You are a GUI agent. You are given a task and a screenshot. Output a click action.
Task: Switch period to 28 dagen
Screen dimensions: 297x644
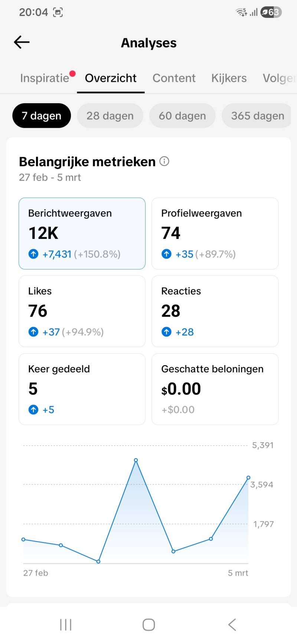(110, 116)
